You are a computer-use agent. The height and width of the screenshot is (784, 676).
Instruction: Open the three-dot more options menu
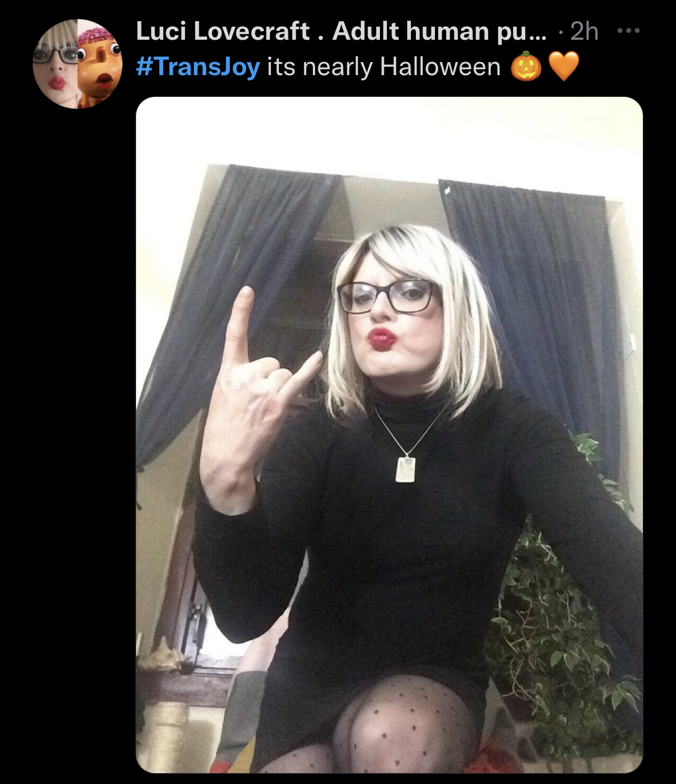pos(629,30)
